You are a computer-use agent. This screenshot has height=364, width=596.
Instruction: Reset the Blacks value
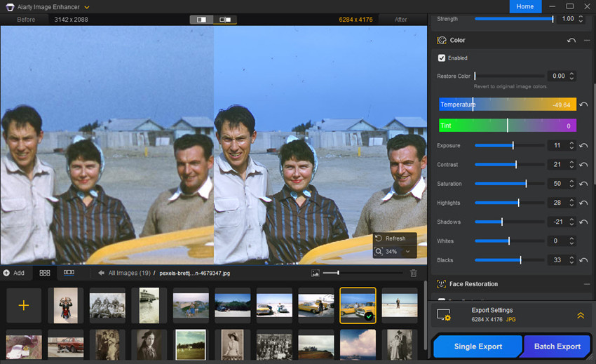coord(583,260)
